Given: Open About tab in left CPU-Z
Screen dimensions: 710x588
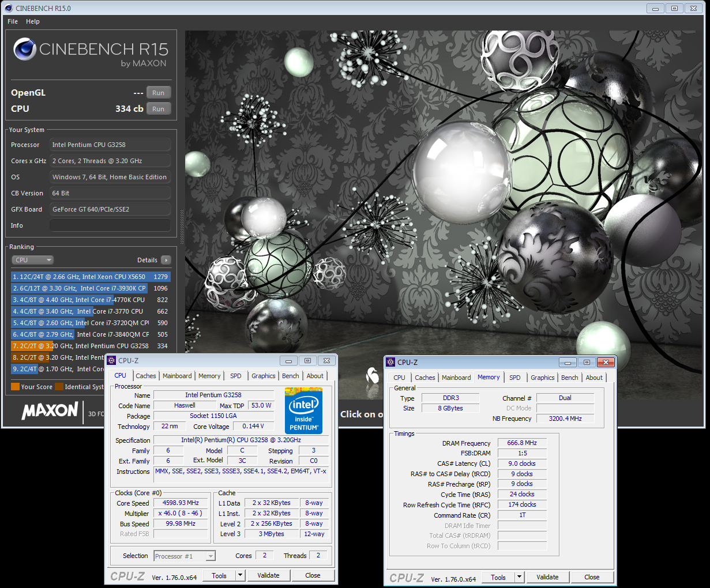Looking at the screenshot, I should (315, 376).
